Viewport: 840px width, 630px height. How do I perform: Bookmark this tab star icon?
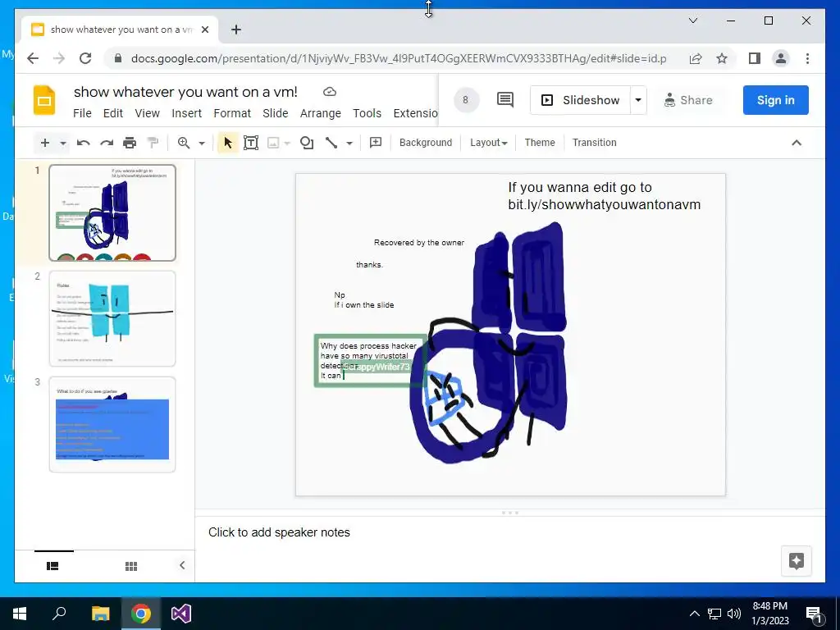[x=722, y=58]
